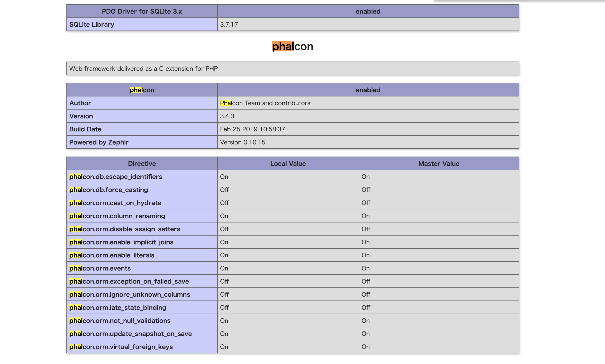Image resolution: width=605 pixels, height=364 pixels.
Task: Click master value 'On' for column_renaming
Action: pyautogui.click(x=366, y=216)
